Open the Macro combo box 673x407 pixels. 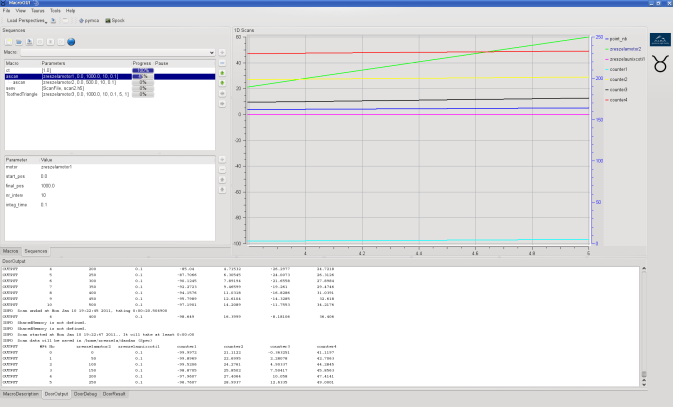pyautogui.click(x=118, y=52)
